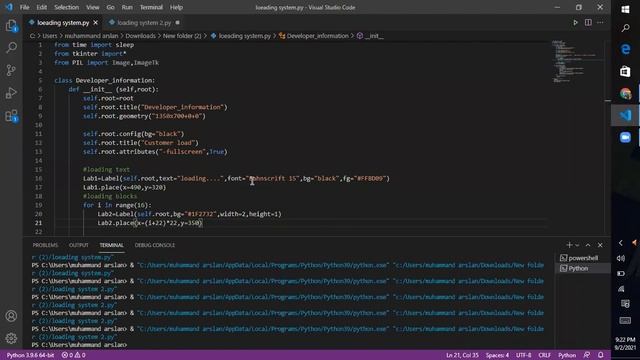Open the Manage gear icon
Screen dimensions: 640x360
11,338
